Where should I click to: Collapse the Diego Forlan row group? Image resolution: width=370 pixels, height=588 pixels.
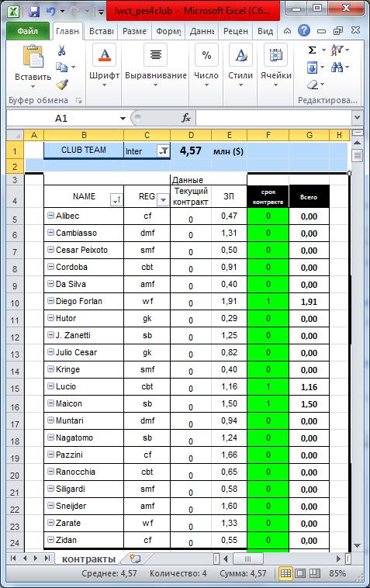[x=50, y=301]
